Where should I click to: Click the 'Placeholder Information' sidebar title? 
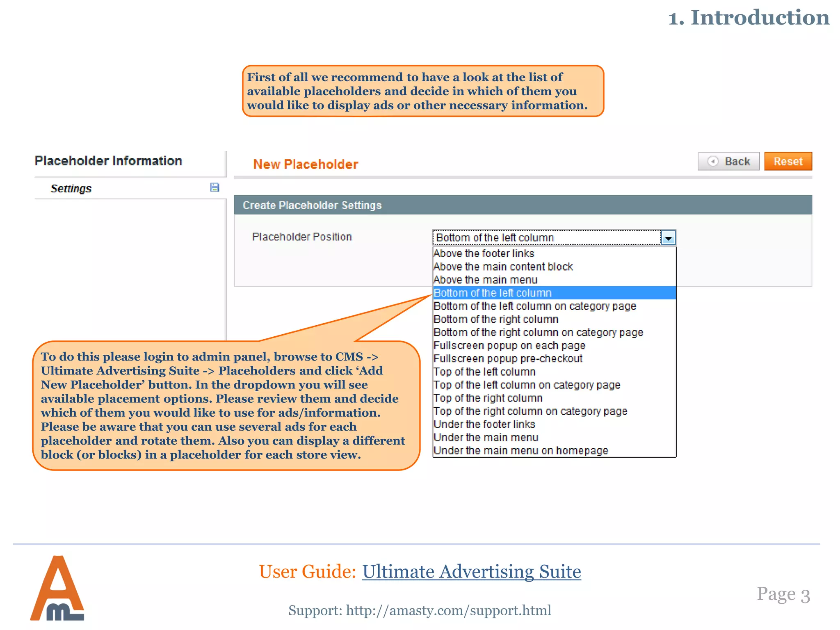(x=108, y=161)
